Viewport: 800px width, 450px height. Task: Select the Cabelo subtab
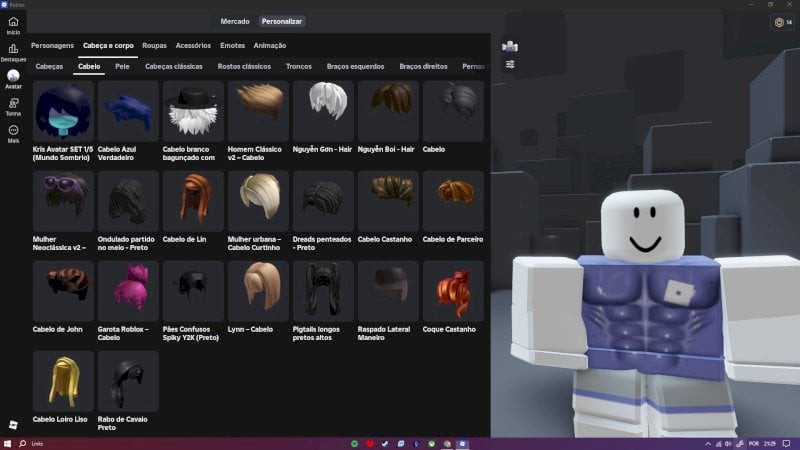point(89,66)
